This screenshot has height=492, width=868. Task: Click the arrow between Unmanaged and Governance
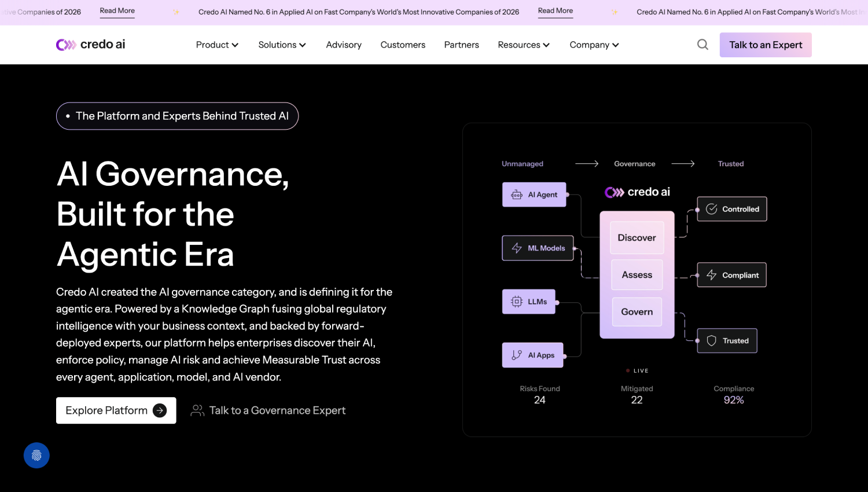587,164
